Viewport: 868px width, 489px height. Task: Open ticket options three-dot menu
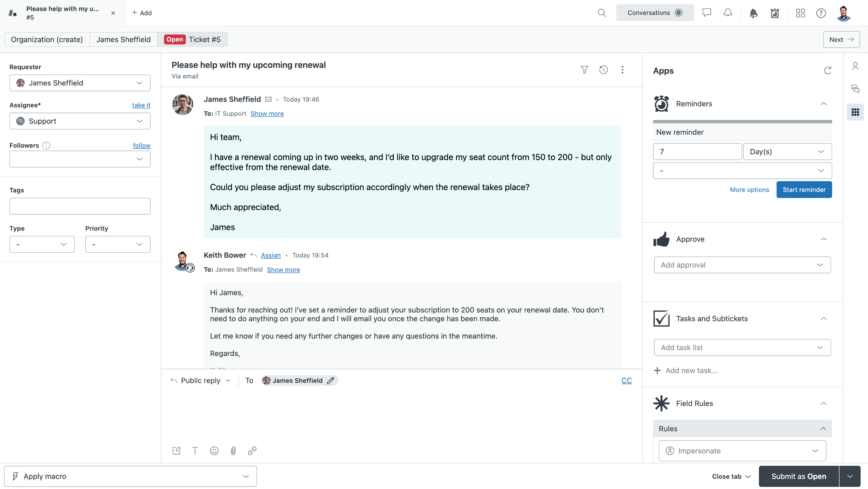(622, 70)
